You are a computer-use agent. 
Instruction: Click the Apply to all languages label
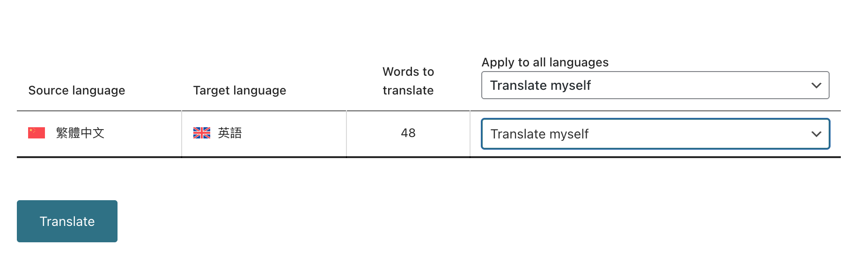545,62
